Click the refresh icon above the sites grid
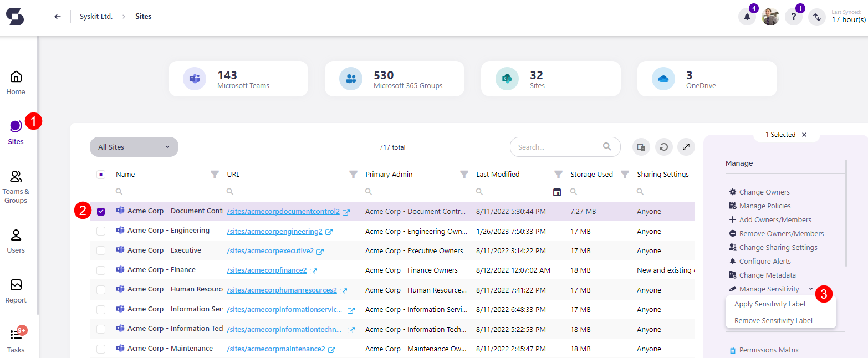The image size is (868, 358). (x=663, y=146)
